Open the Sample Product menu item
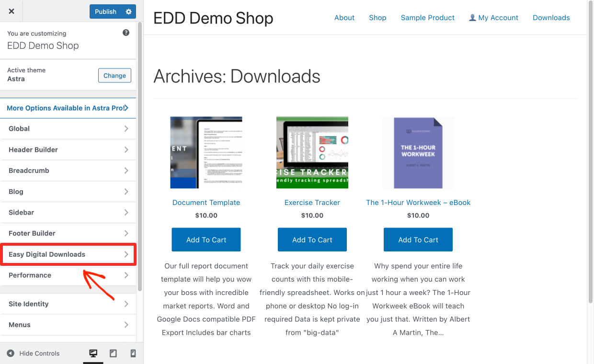Screen dimensions: 594x364 tap(428, 18)
